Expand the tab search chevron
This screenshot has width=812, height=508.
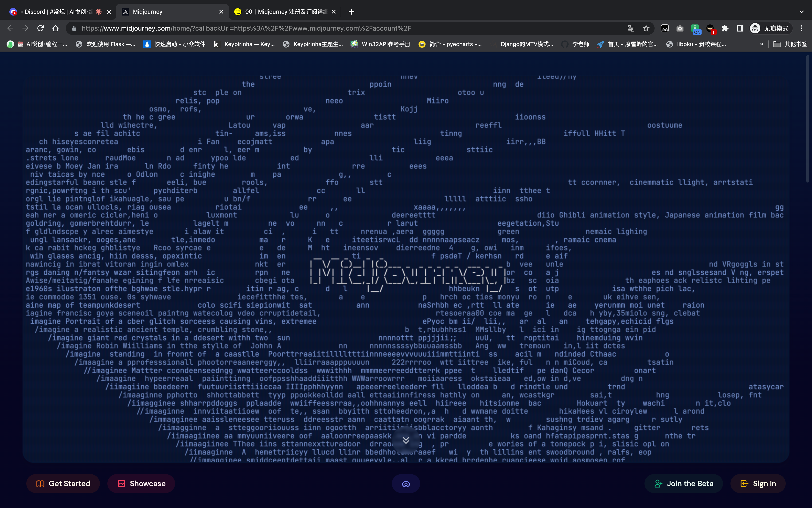[802, 12]
